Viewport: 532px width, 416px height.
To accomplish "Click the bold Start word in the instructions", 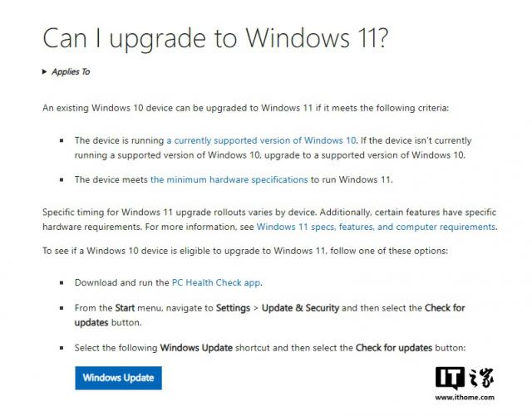I will (125, 308).
